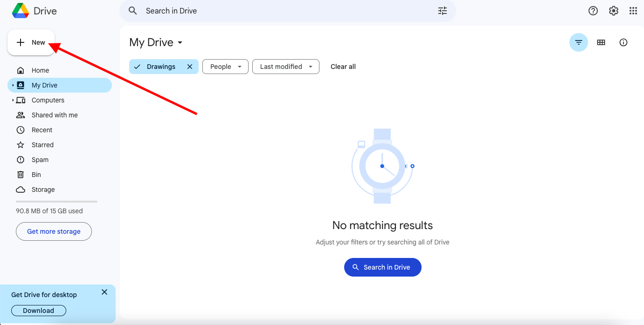Open the Spam folder
The image size is (644, 325).
click(60, 160)
